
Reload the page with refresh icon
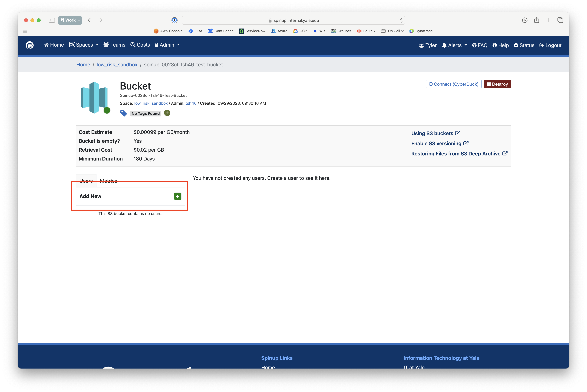tap(401, 20)
